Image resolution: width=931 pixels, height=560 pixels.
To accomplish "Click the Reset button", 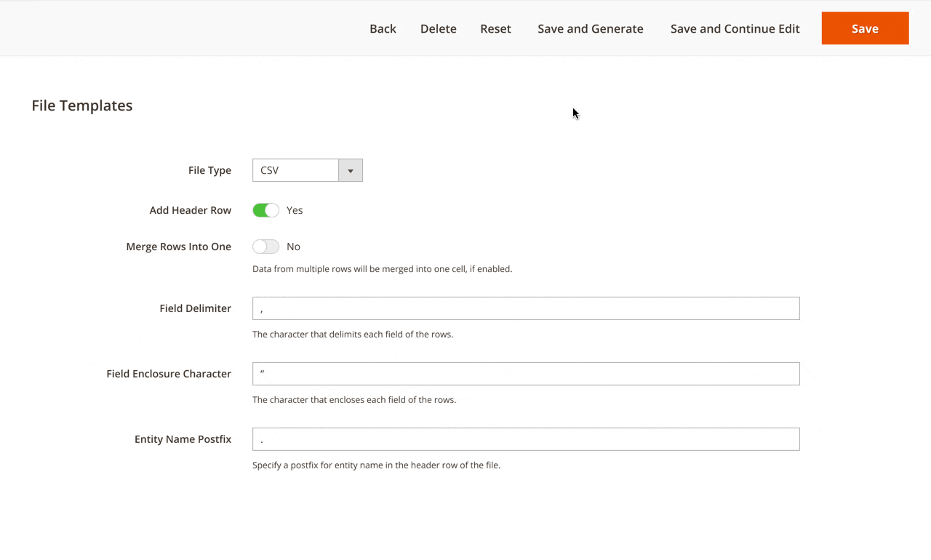I will point(495,28).
